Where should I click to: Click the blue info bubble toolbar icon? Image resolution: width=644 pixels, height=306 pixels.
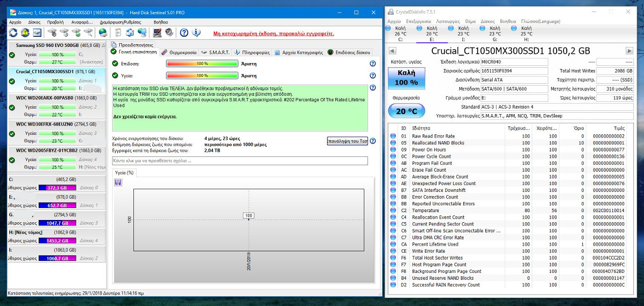[196, 33]
